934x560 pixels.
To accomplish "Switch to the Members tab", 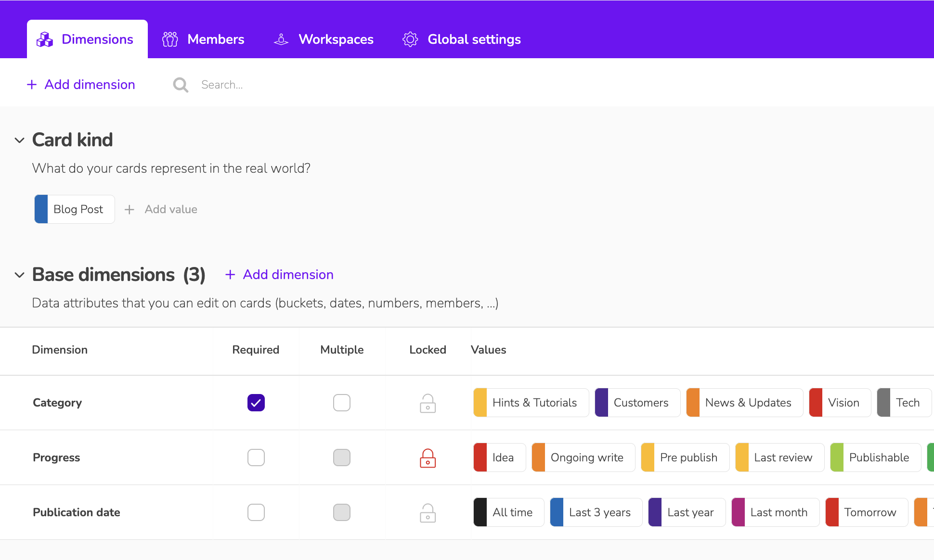I will point(215,39).
